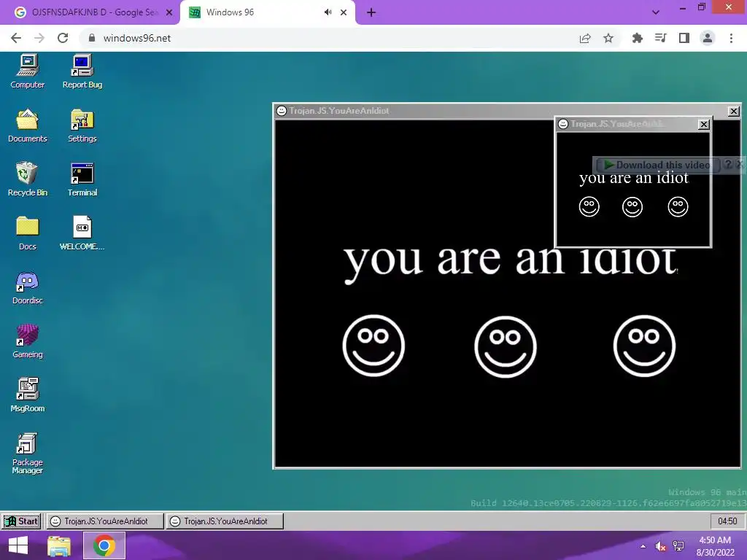The width and height of the screenshot is (747, 560).
Task: Open the Chrome three-dot menu
Action: click(x=731, y=38)
